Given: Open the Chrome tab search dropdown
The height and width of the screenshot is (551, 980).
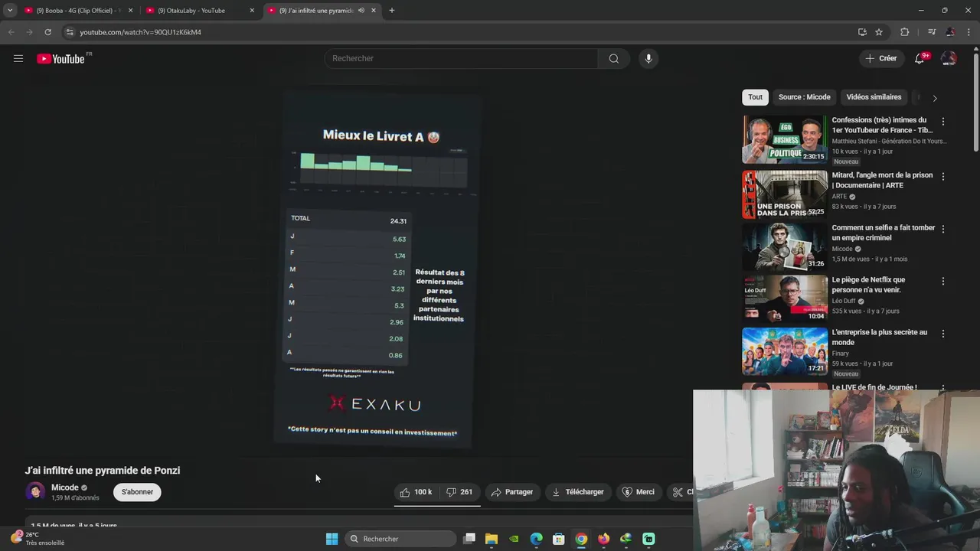Looking at the screenshot, I should [x=10, y=11].
